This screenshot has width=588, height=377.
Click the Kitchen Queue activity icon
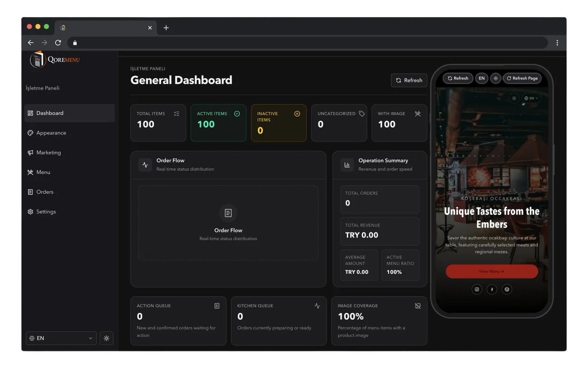tap(317, 306)
